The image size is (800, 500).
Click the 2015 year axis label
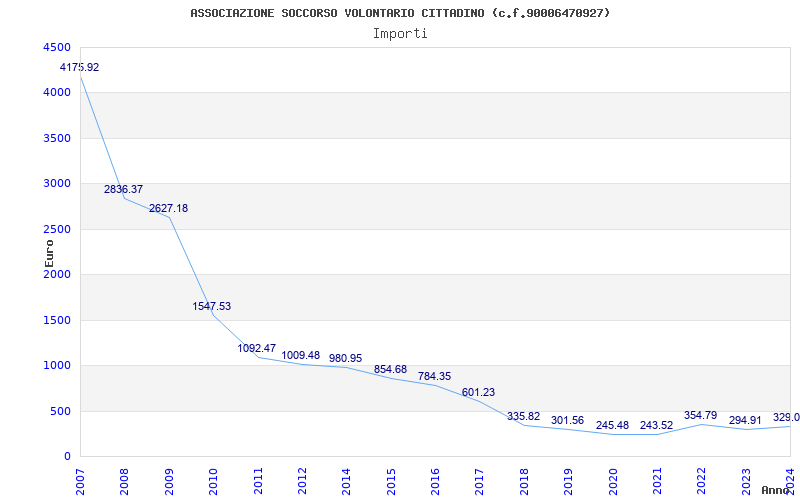tap(391, 481)
